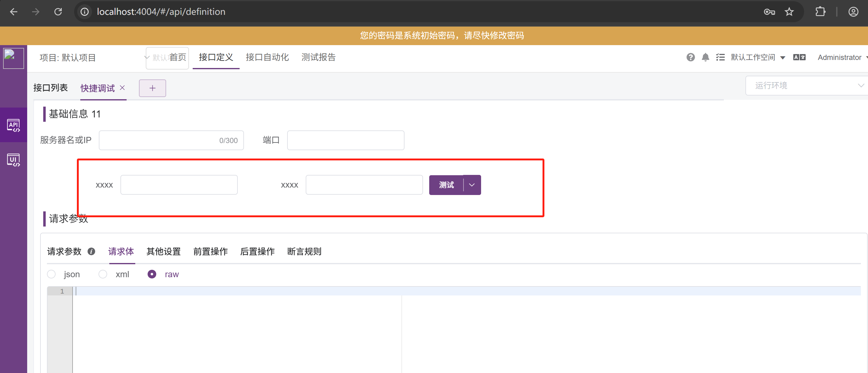
Task: Open help question mark icon
Action: (x=690, y=57)
